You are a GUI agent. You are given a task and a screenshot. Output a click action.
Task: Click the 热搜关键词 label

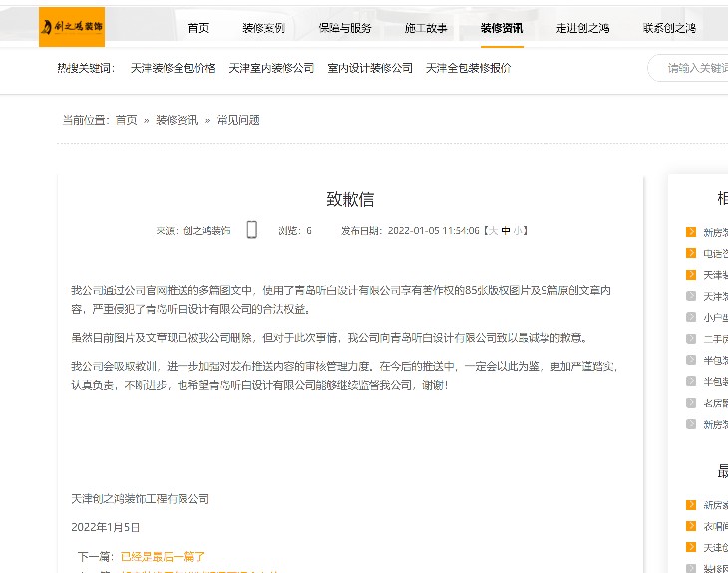tap(86, 68)
